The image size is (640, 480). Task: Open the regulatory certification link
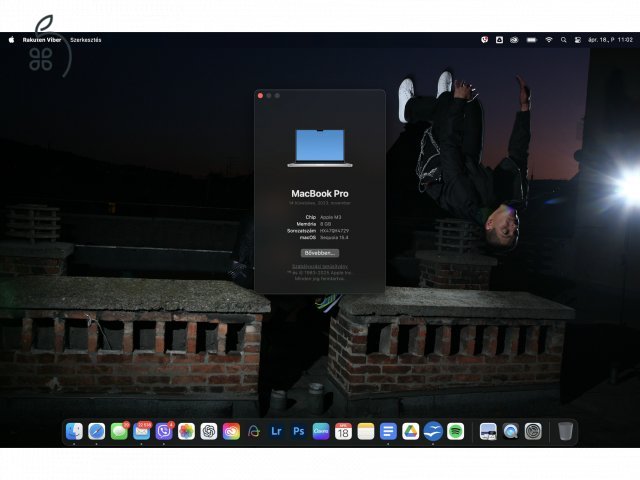(x=320, y=266)
